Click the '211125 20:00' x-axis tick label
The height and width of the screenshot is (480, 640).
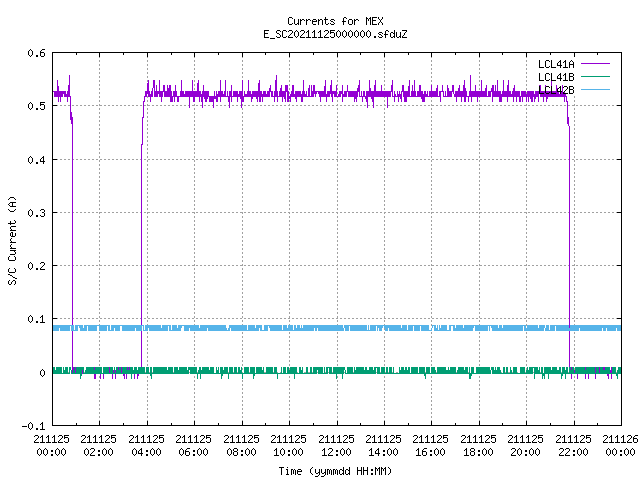pyautogui.click(x=525, y=446)
